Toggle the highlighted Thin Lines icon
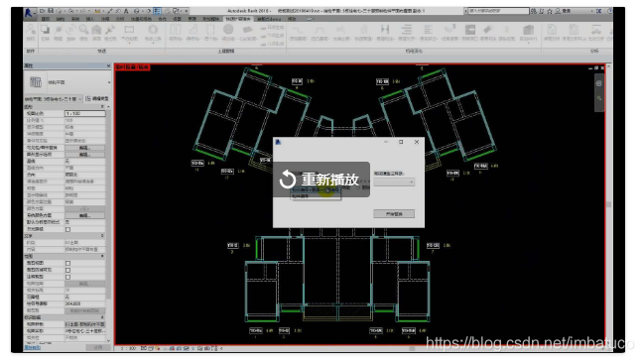This screenshot has width=644, height=362. click(x=157, y=11)
